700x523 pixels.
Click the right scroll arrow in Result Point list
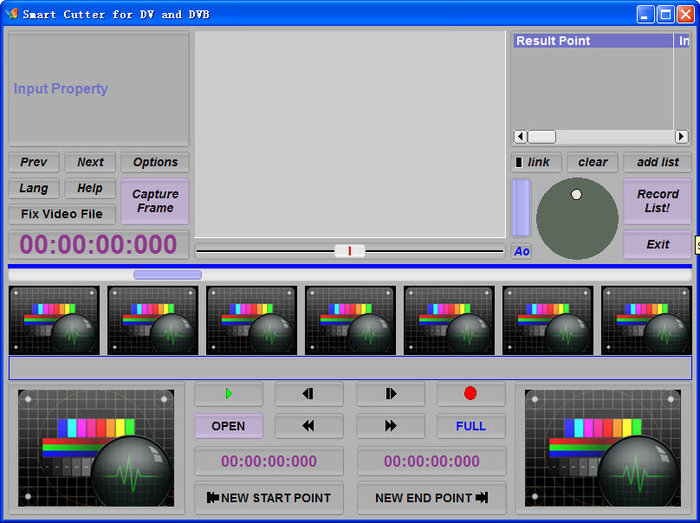coord(681,137)
